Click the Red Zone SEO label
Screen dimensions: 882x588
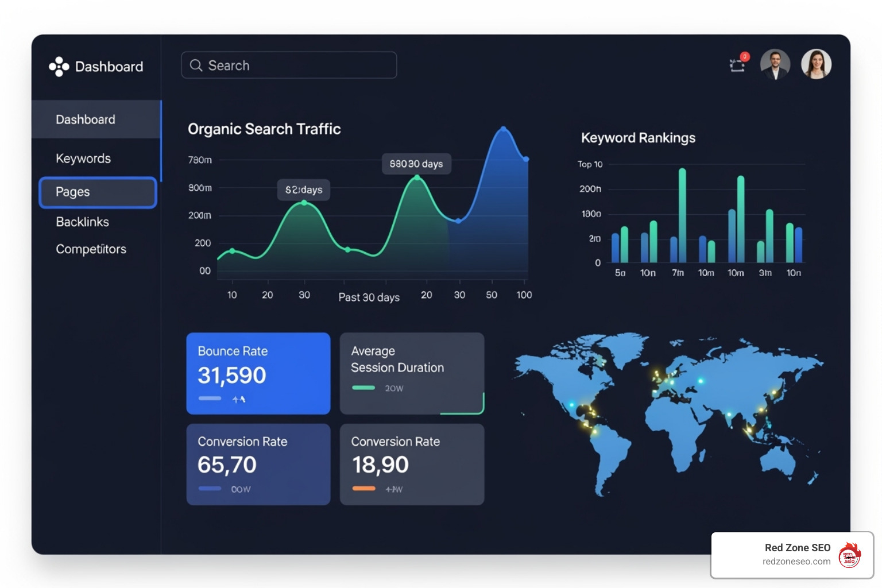coord(798,548)
